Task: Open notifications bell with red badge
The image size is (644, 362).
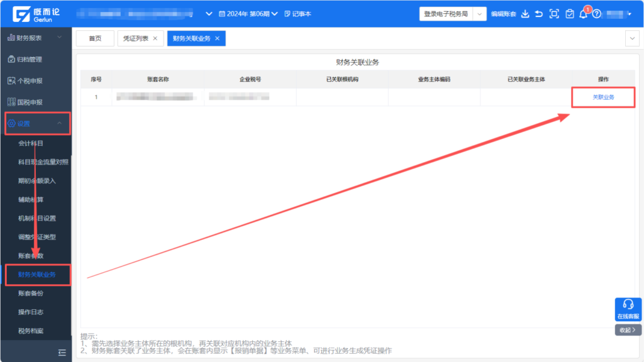Action: (x=583, y=14)
